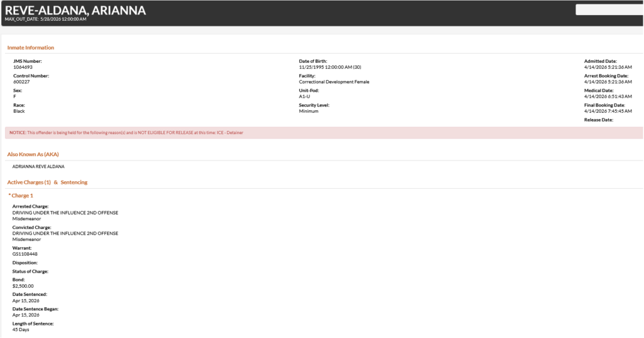
Task: Select the JMS Number value 1064693
Action: click(23, 67)
